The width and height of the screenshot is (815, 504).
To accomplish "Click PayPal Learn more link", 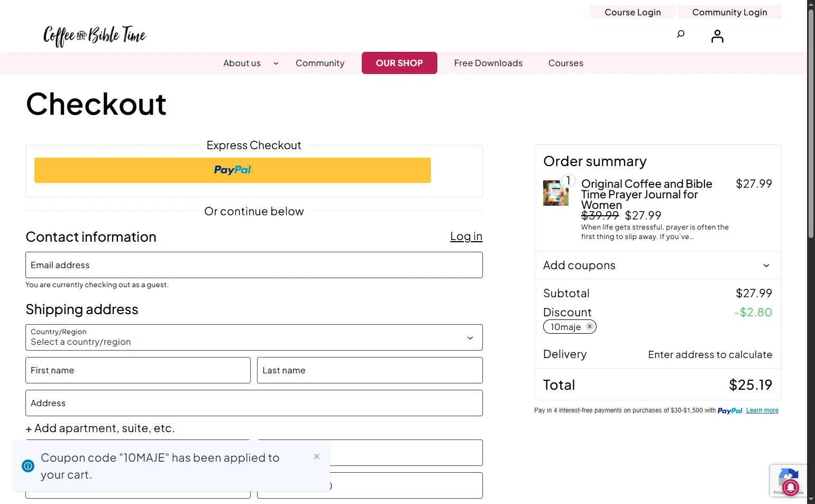I will pyautogui.click(x=762, y=410).
